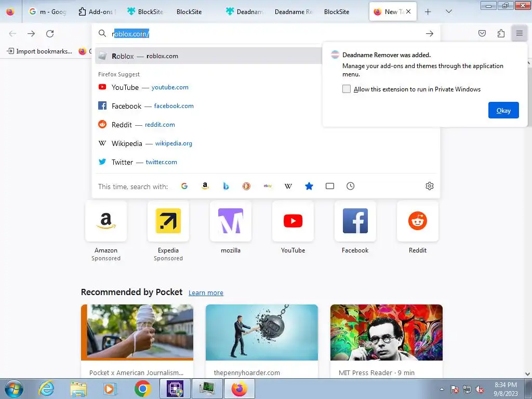The width and height of the screenshot is (532, 399).
Task: Click muted volume icon in tray
Action: tap(480, 390)
